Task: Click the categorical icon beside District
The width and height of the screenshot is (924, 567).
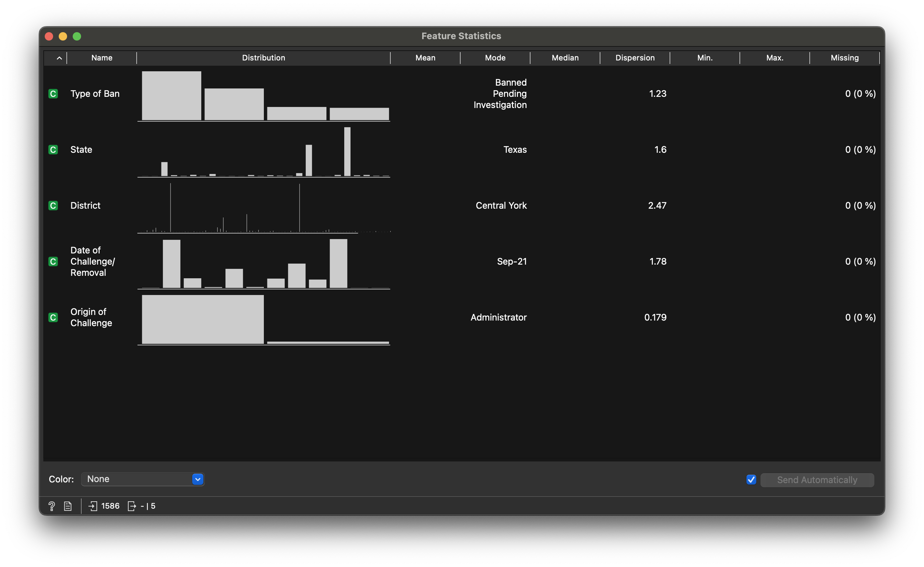Action: pyautogui.click(x=53, y=206)
